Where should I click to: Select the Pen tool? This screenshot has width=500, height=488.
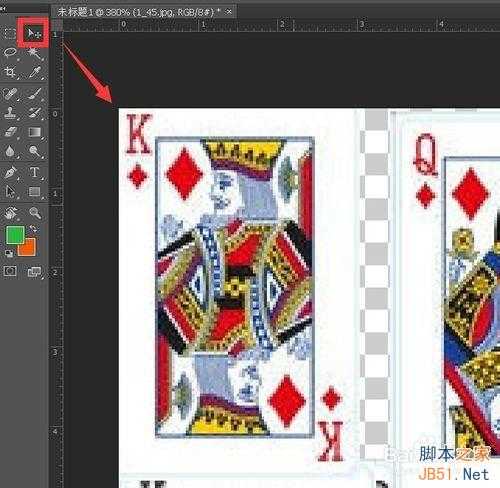[x=10, y=173]
